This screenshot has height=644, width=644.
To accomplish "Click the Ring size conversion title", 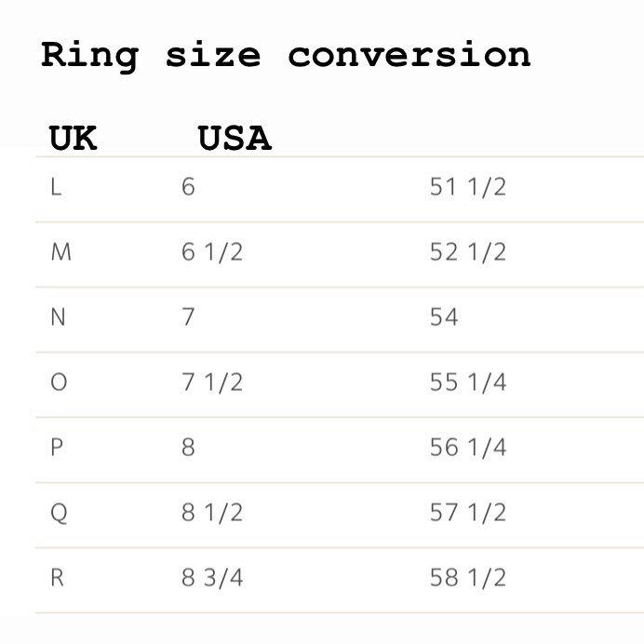I will coord(286,55).
